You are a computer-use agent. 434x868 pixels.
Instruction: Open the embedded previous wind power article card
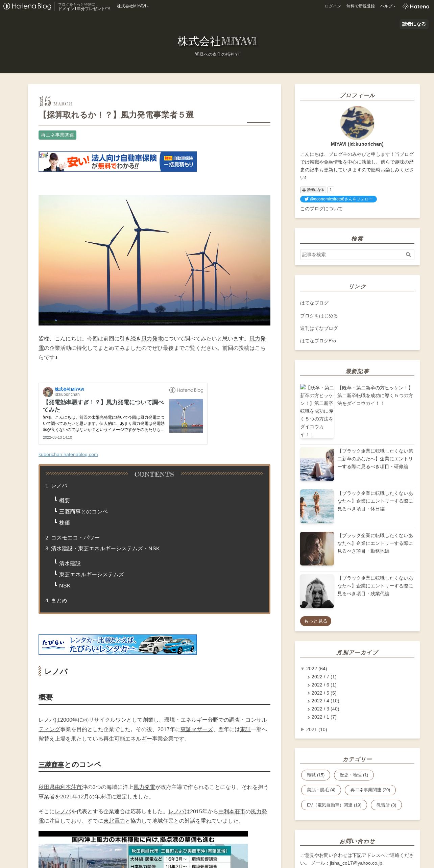coord(123,414)
